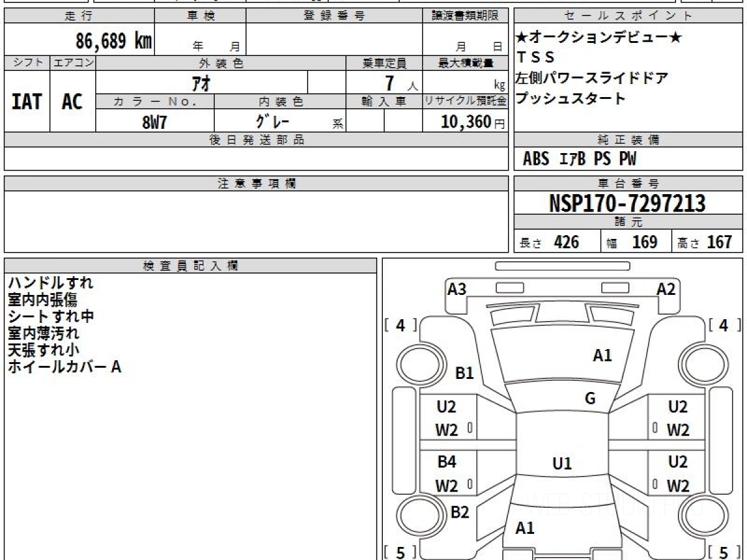Select the 輸入車 header
This screenshot has width=747, height=560.
click(x=384, y=101)
